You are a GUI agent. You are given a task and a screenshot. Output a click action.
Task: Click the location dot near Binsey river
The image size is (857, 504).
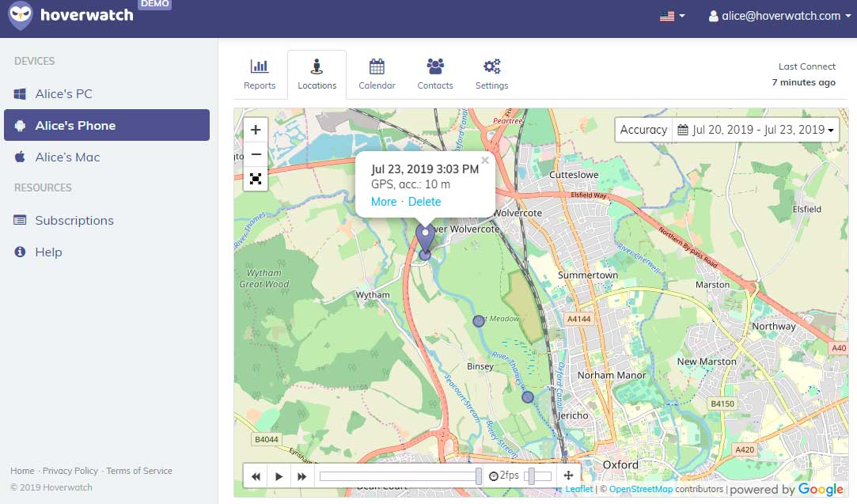(x=528, y=397)
